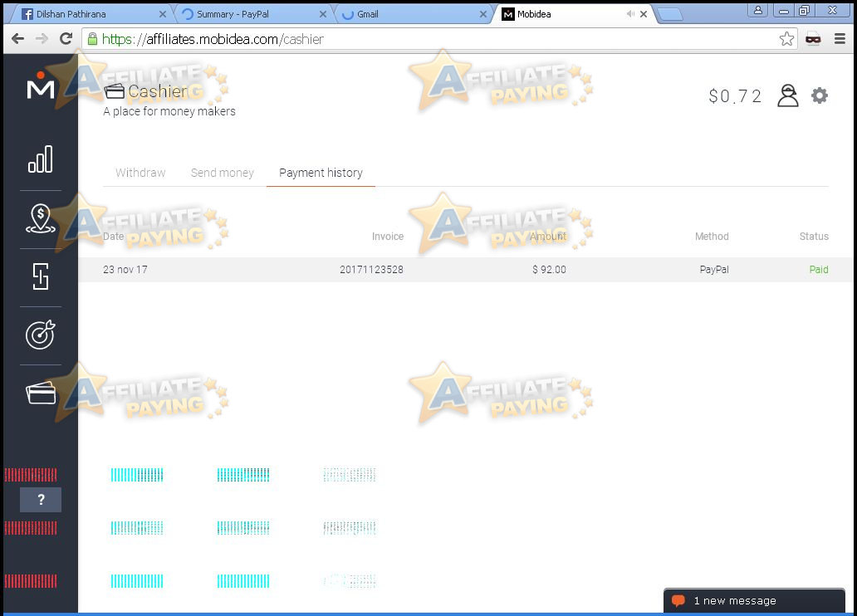Click the Mobidea logo at the top left
Screen dimensions: 857x616
(x=40, y=89)
